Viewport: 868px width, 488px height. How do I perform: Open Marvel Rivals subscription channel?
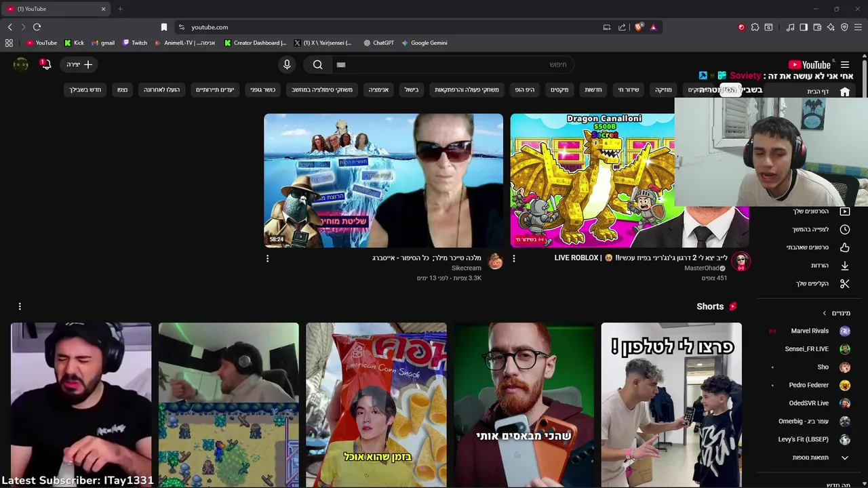tap(811, 331)
